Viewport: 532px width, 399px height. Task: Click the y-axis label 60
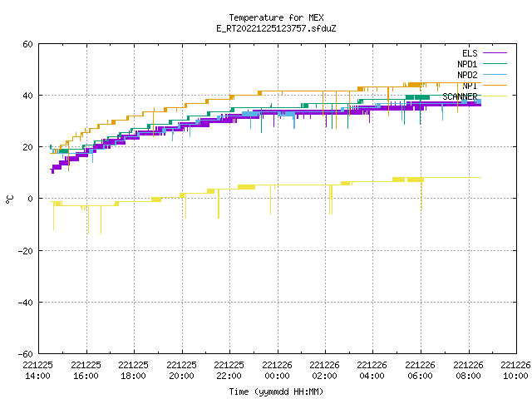click(x=27, y=44)
